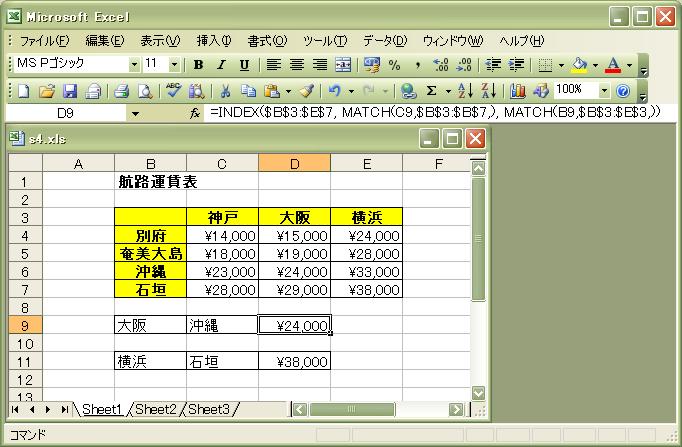Switch to the Sheet3 tab
682x447 pixels.
(209, 410)
